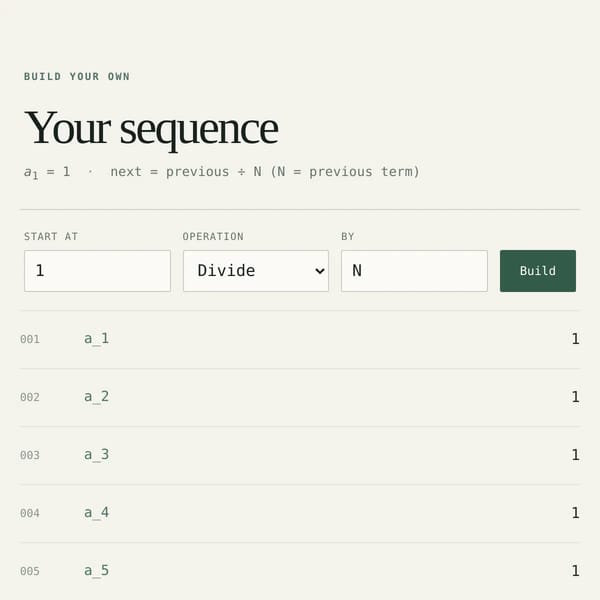This screenshot has width=600, height=600.
Task: Select the a_3 sequence row
Action: 300,456
